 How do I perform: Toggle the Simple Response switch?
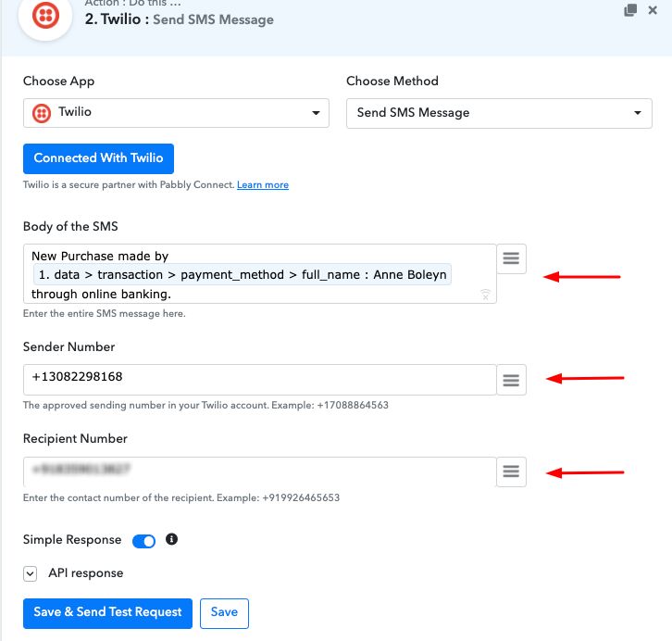[143, 541]
